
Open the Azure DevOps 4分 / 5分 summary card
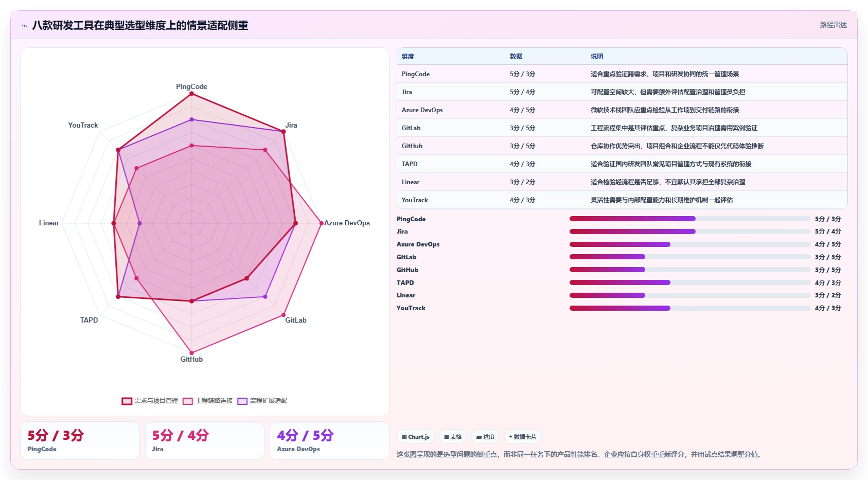click(x=329, y=440)
